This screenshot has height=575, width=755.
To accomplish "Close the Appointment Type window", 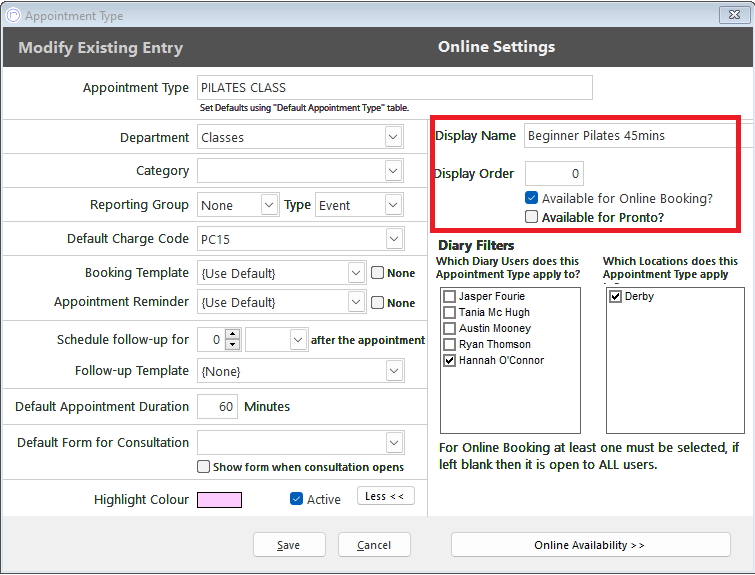I will [734, 15].
